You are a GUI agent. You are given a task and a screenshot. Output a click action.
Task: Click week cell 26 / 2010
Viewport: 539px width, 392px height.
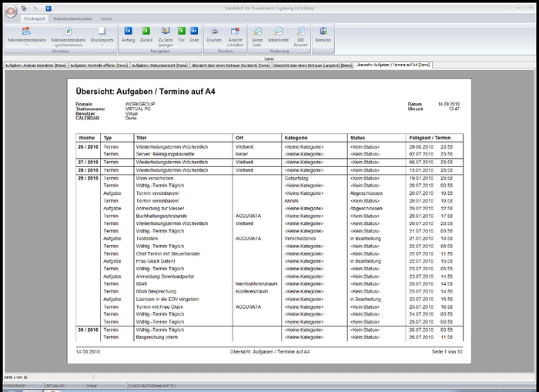[88, 147]
